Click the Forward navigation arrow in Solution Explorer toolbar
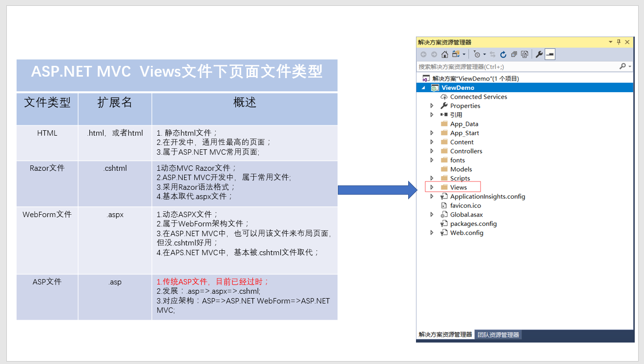 pyautogui.click(x=434, y=55)
